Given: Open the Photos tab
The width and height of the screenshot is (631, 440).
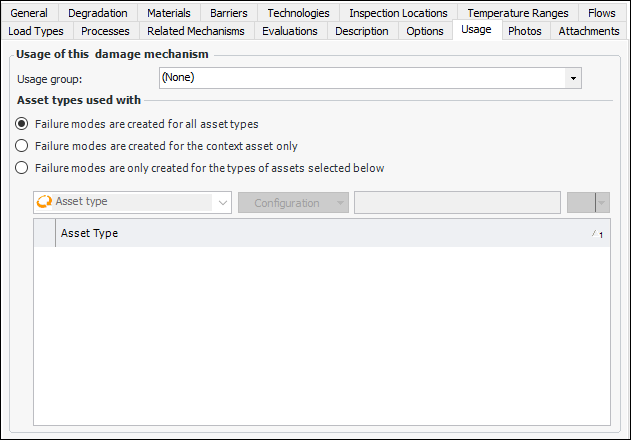Looking at the screenshot, I should [524, 31].
